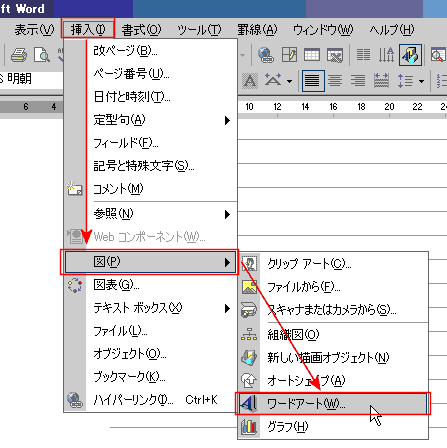Click the Print icon in toolbar
Screen dimensions: 447x448
[19, 55]
